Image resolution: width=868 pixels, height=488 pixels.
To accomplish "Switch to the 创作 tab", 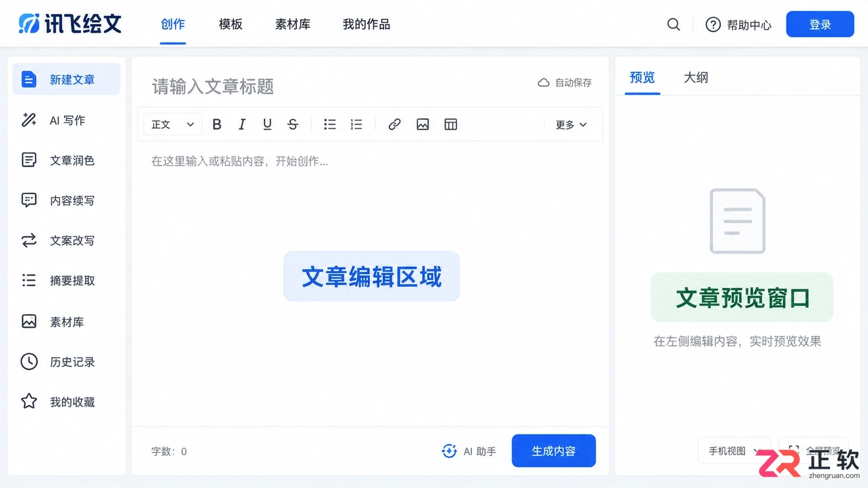I will 173,25.
